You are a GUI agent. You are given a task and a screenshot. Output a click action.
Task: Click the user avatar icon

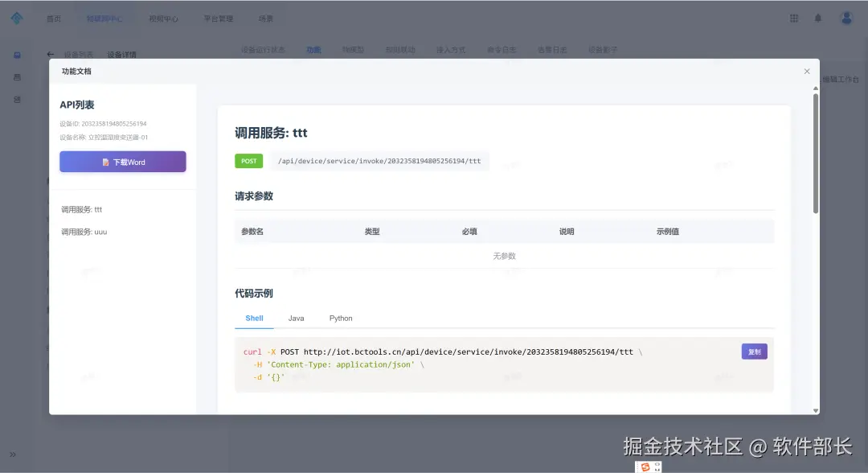[x=846, y=17]
